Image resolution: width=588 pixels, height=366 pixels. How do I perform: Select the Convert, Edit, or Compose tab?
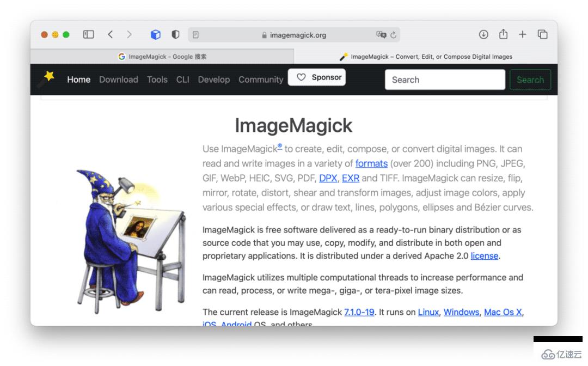tap(426, 56)
